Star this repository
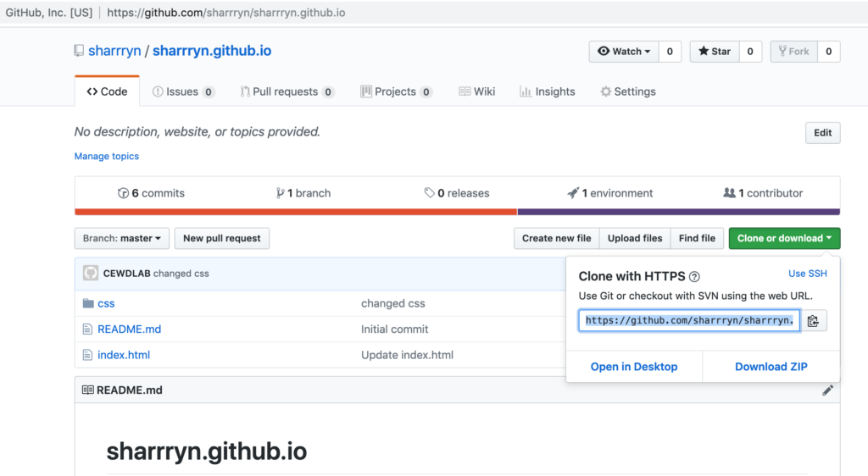Screen dimensions: 868x476 [714, 52]
